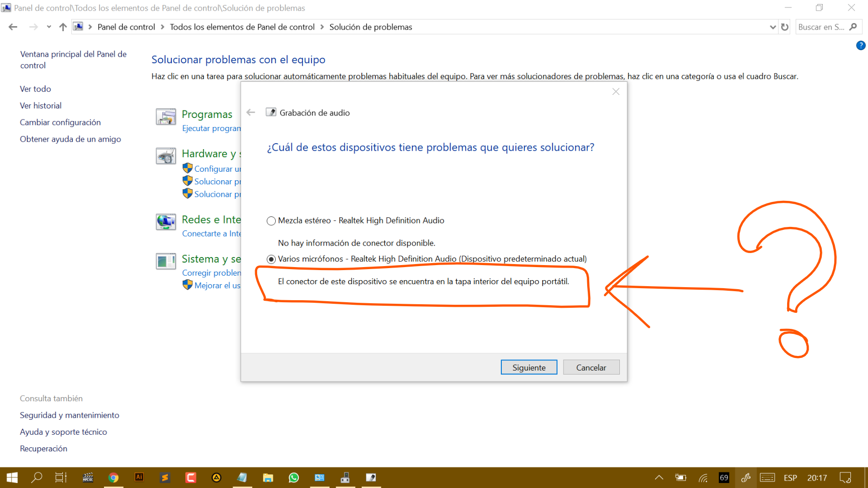Click the Programas category icon
The height and width of the screenshot is (488, 868).
(x=166, y=116)
